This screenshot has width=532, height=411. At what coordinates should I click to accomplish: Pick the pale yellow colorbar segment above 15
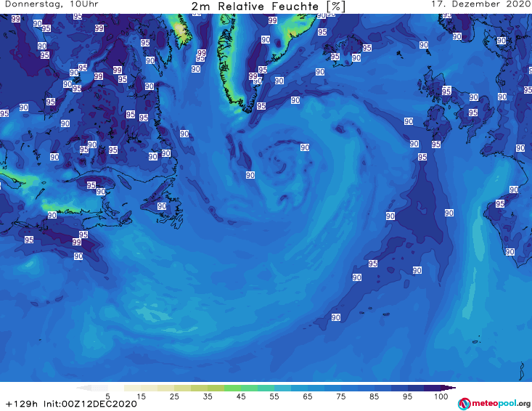150,388
